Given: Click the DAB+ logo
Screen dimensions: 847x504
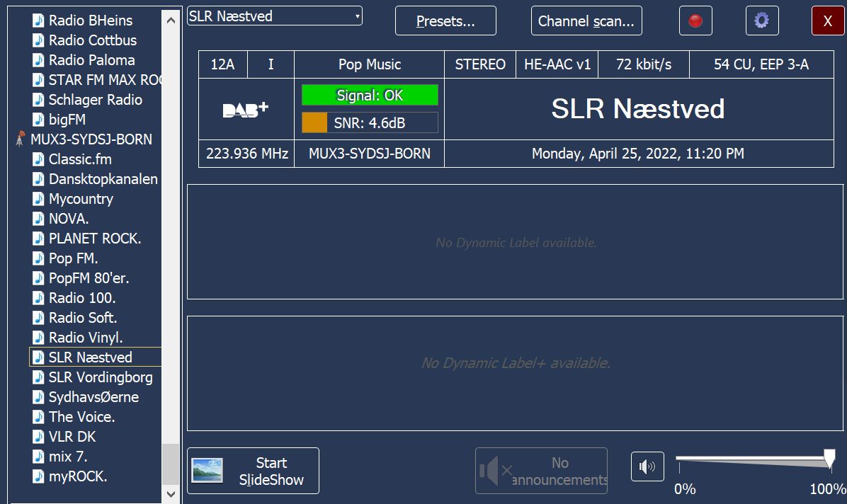Looking at the screenshot, I should (x=246, y=109).
